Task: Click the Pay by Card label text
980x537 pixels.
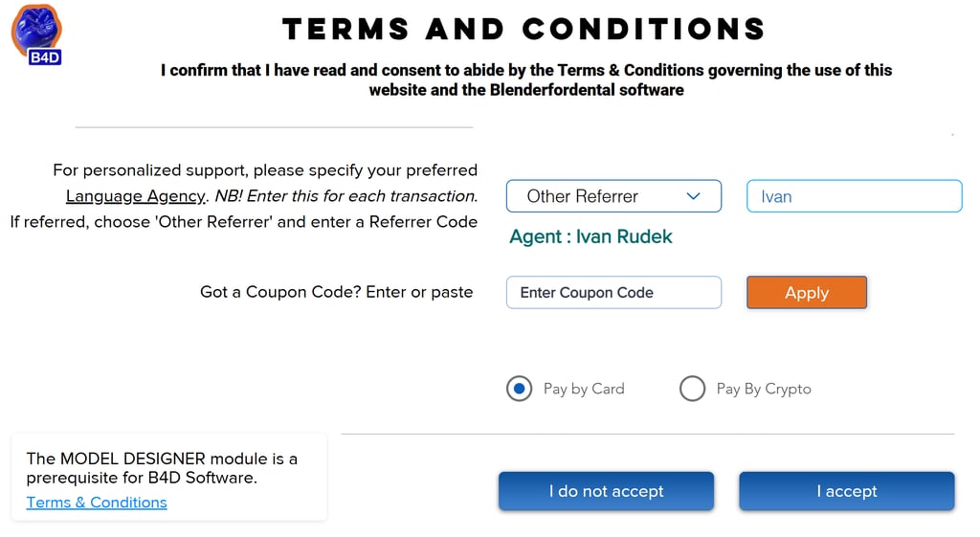Action: point(584,389)
